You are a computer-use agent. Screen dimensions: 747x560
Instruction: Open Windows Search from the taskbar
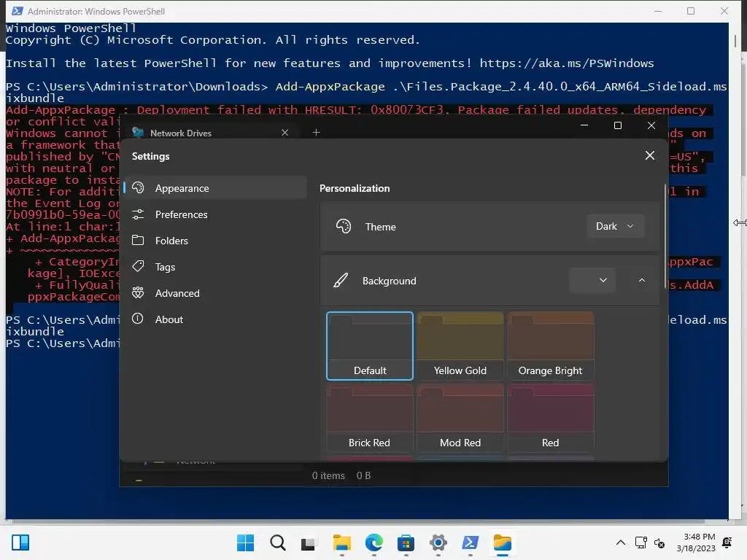point(278,542)
